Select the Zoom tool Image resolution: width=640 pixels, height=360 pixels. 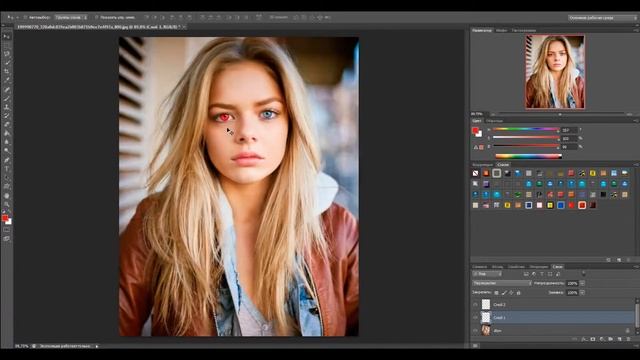pos(7,204)
